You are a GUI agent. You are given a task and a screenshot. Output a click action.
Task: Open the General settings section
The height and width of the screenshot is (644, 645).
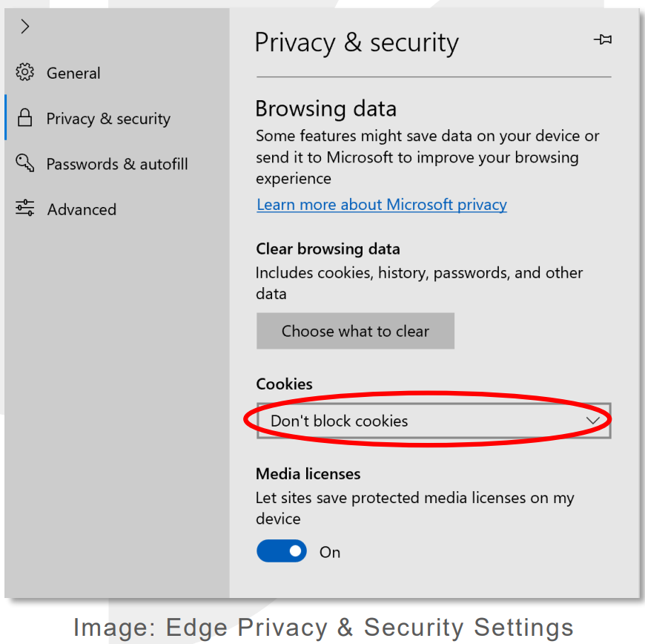[x=73, y=73]
